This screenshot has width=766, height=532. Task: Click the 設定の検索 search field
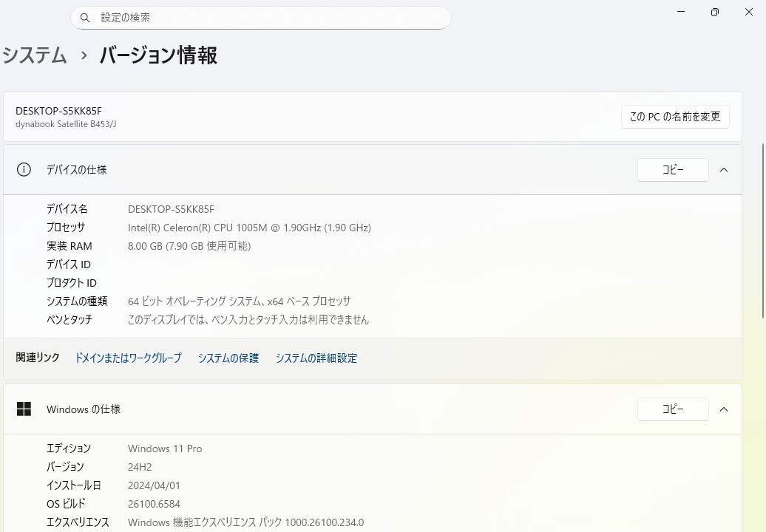pyautogui.click(x=266, y=18)
